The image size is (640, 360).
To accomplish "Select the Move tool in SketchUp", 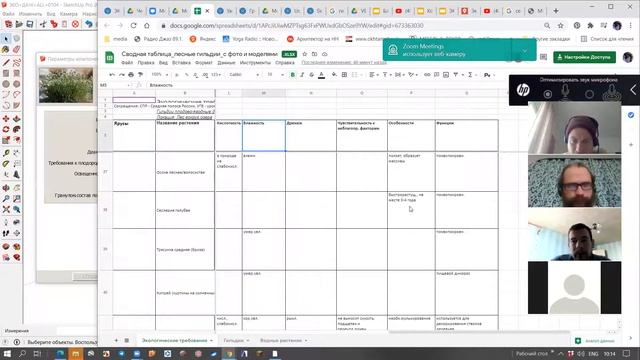I will point(6,119).
